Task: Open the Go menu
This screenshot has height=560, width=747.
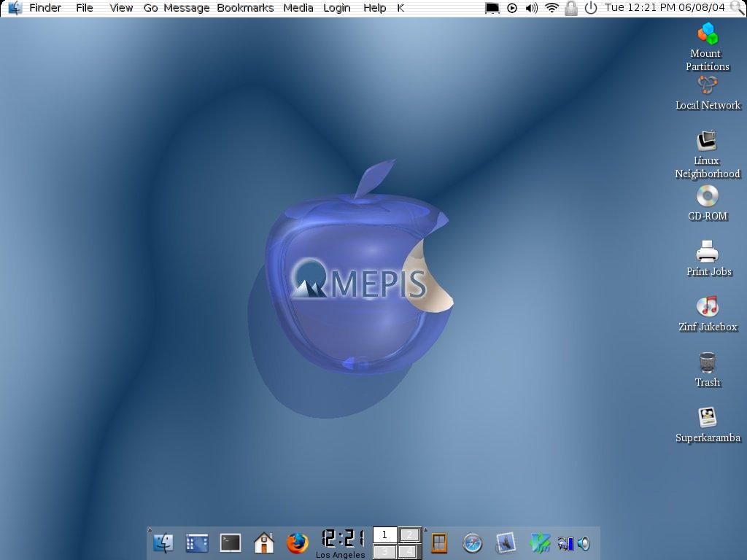Action: [x=150, y=8]
